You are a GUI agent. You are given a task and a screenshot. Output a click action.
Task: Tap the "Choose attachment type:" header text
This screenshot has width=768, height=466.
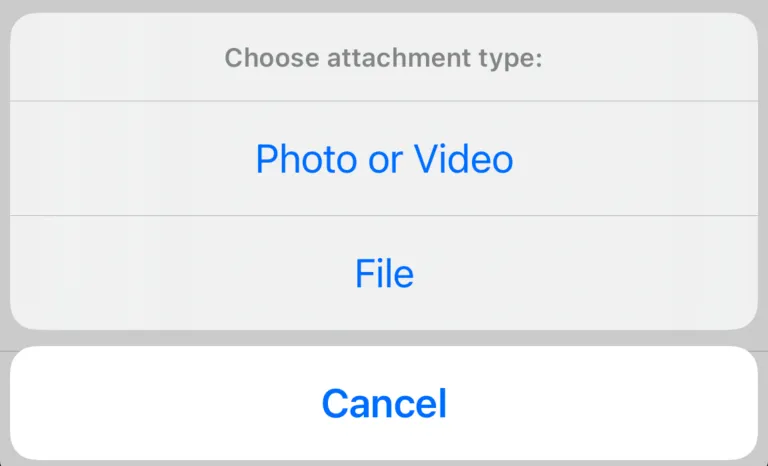(x=383, y=58)
